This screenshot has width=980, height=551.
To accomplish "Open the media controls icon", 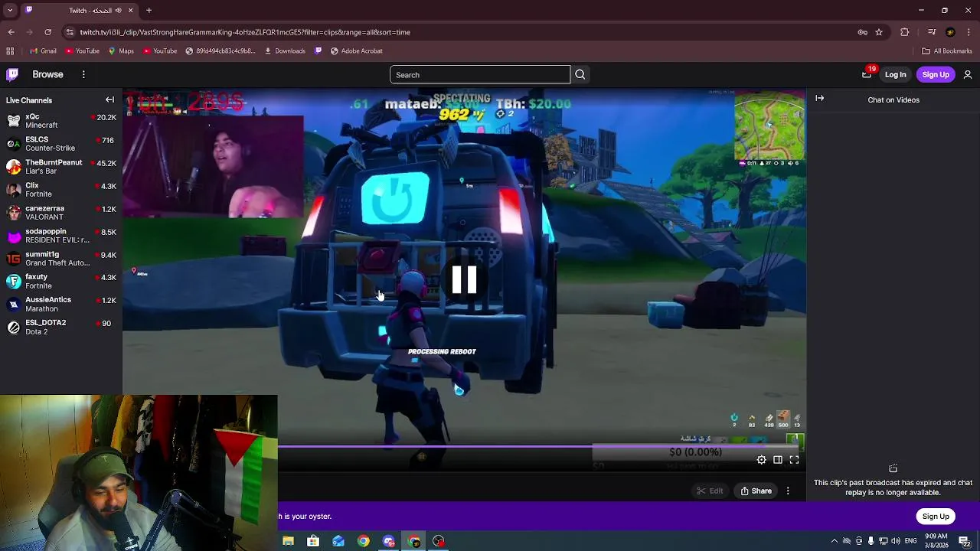I will tap(932, 32).
